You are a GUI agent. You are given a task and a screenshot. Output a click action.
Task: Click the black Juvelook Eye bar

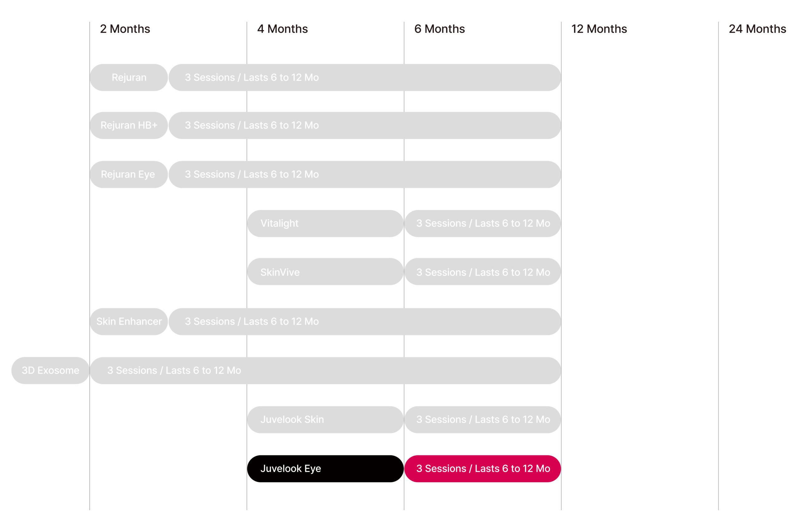pyautogui.click(x=325, y=468)
